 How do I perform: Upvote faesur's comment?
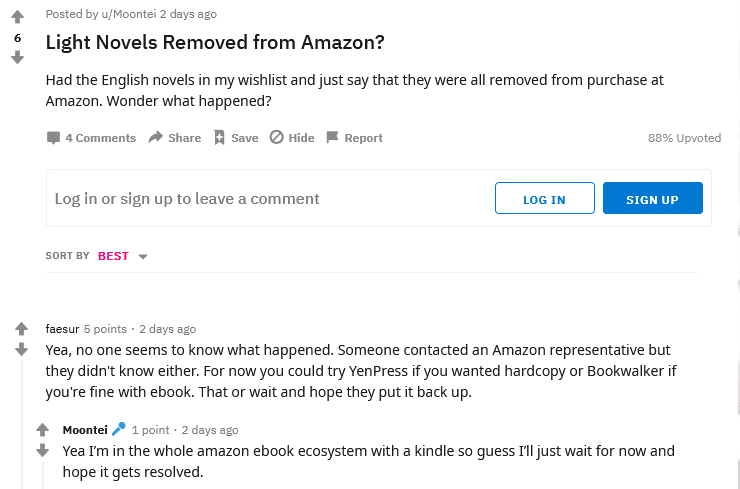pyautogui.click(x=22, y=329)
